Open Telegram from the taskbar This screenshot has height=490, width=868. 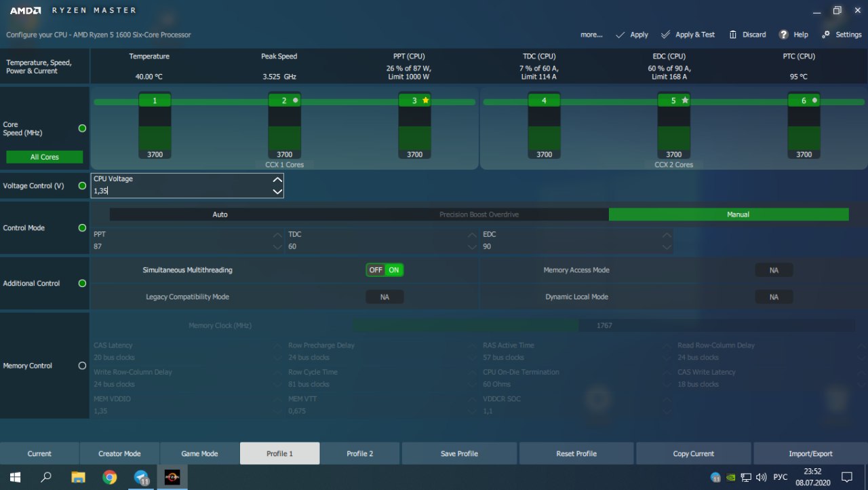coord(142,477)
